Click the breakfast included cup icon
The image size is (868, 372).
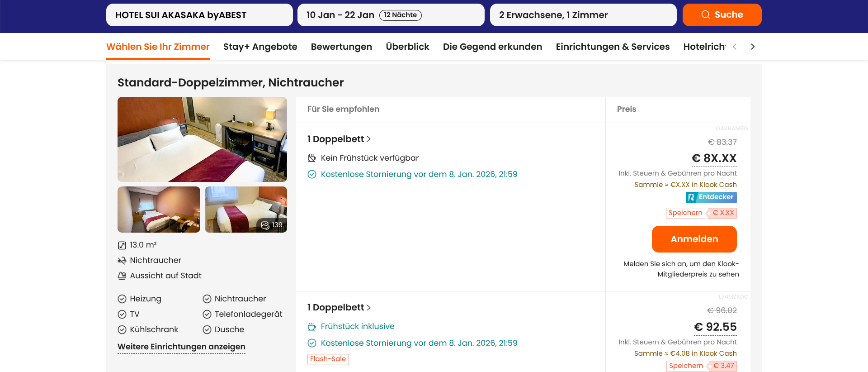312,327
